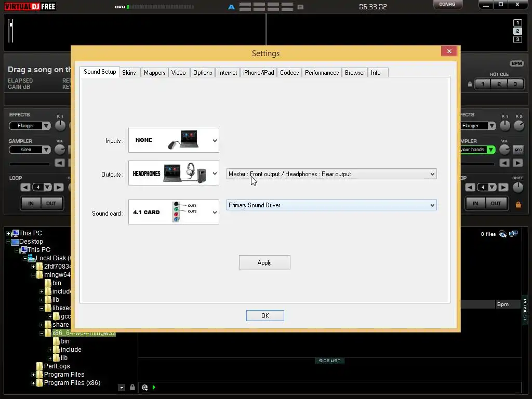Screen dimensions: 532x399
Task: Select the Performances tab
Action: tap(322, 73)
